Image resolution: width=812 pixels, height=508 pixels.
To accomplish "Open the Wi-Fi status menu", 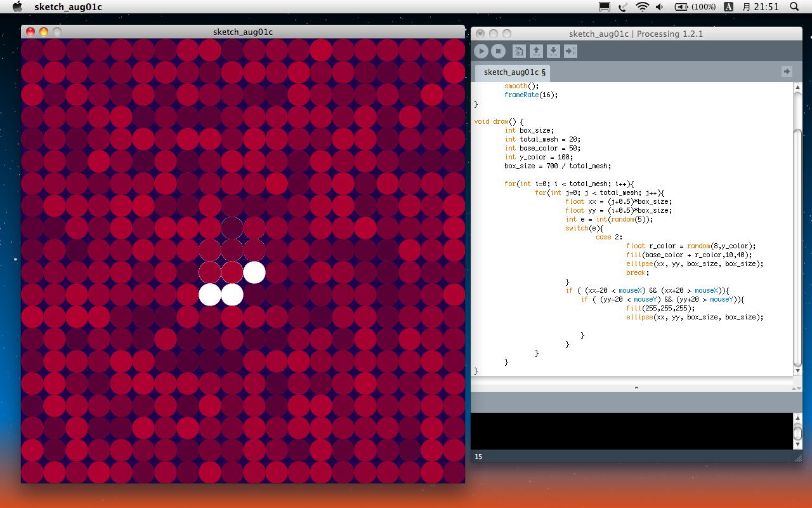I will click(642, 6).
